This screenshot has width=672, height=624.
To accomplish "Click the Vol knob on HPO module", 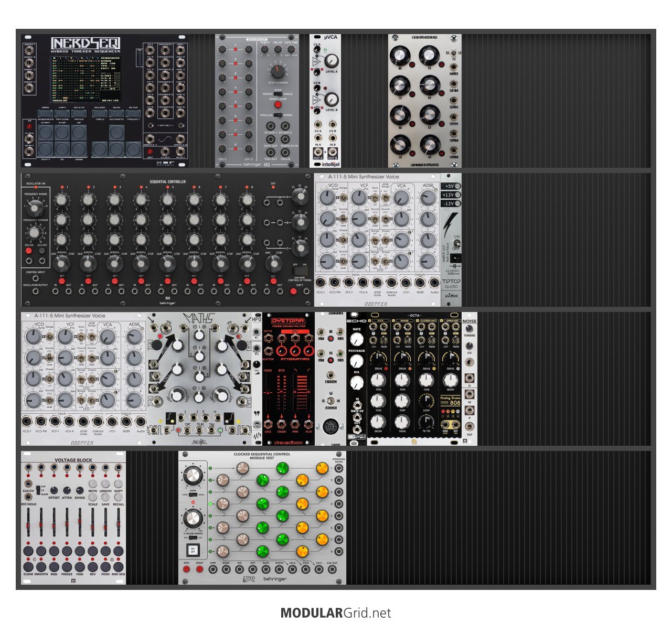I will click(x=257, y=364).
